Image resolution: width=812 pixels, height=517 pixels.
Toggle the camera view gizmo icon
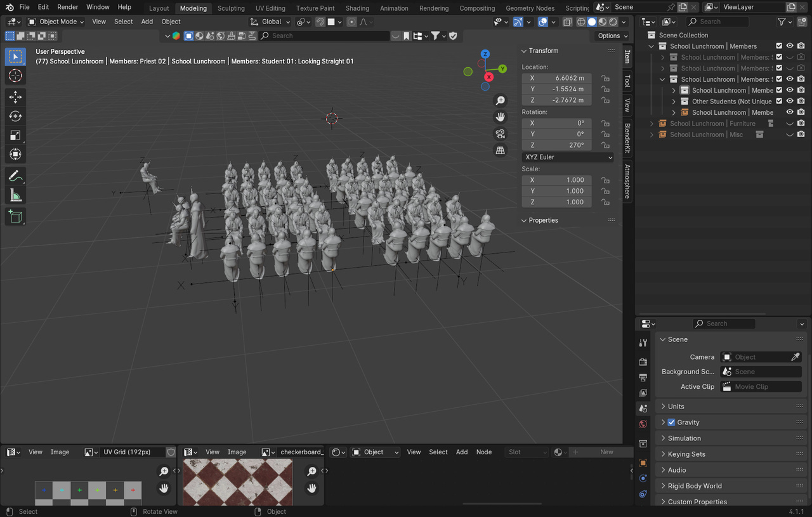(x=501, y=134)
